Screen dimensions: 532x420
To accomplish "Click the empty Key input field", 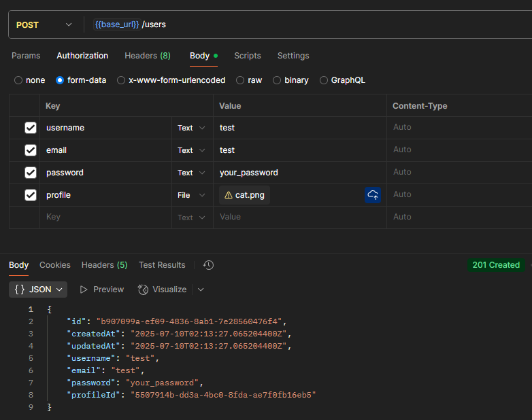I will click(x=105, y=217).
